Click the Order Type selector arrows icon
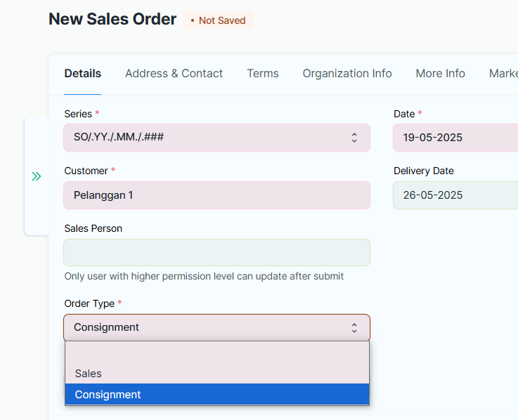This screenshot has width=518, height=420. point(354,328)
